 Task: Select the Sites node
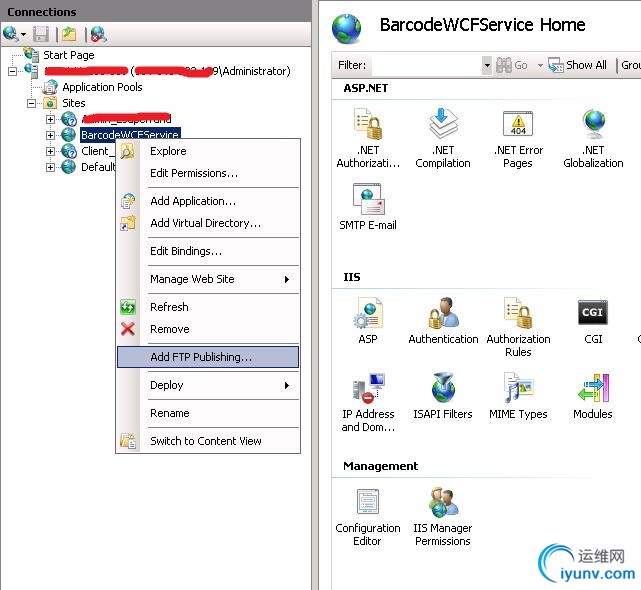74,103
